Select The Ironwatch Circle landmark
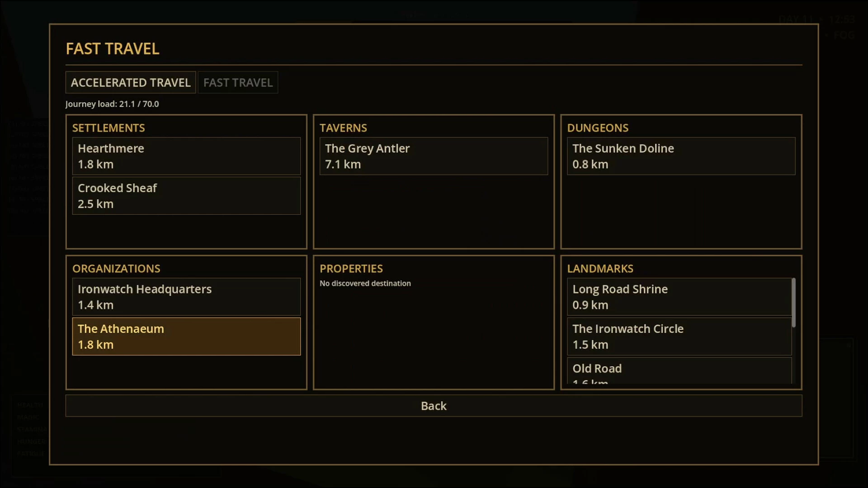This screenshot has height=488, width=868. coord(679,337)
